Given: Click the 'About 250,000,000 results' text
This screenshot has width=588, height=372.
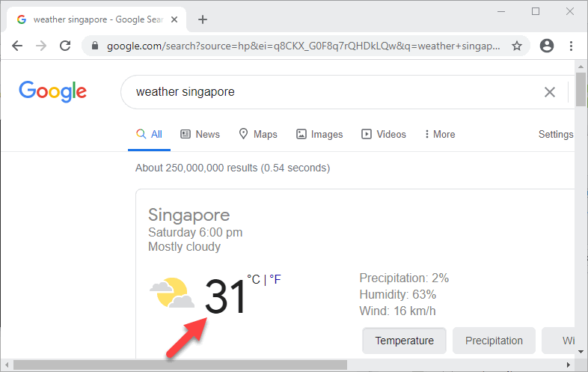Looking at the screenshot, I should click(x=197, y=168).
